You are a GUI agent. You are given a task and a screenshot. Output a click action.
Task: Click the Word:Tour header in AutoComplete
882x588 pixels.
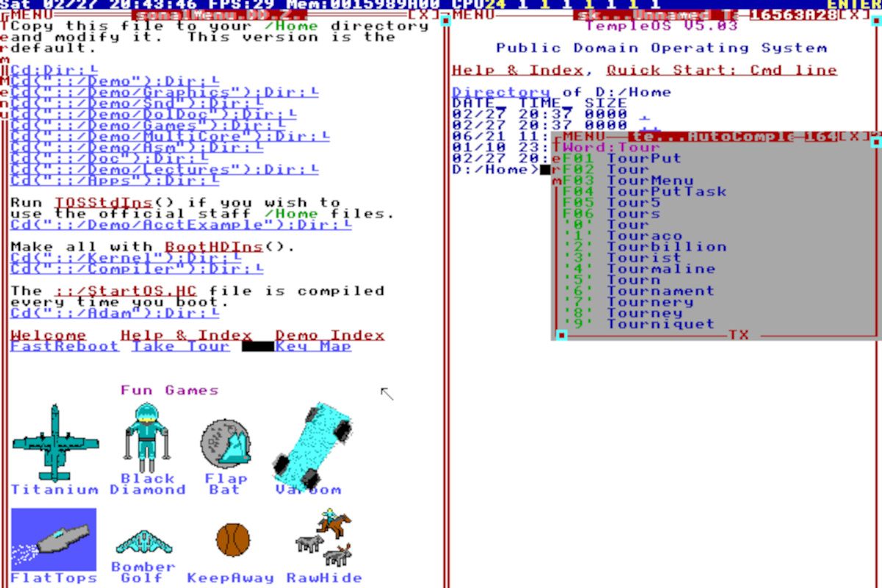pos(611,148)
